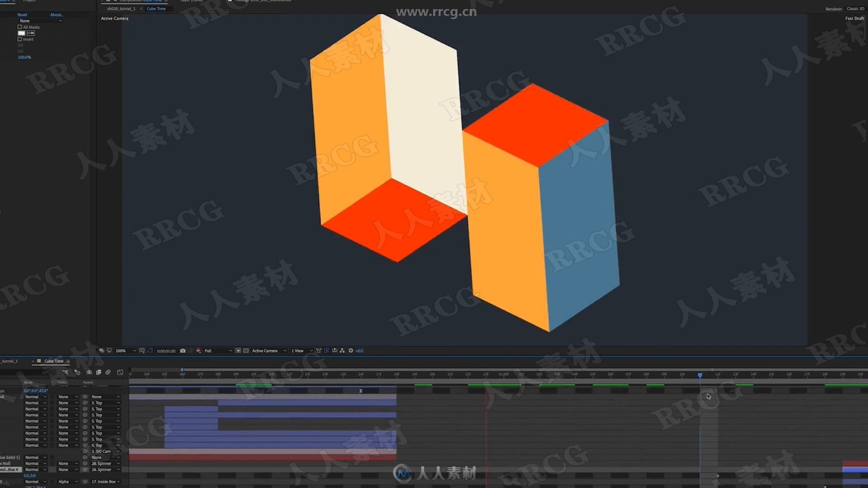This screenshot has height=488, width=868.
Task: Click the Fast Draft label in viewer
Action: click(x=854, y=19)
